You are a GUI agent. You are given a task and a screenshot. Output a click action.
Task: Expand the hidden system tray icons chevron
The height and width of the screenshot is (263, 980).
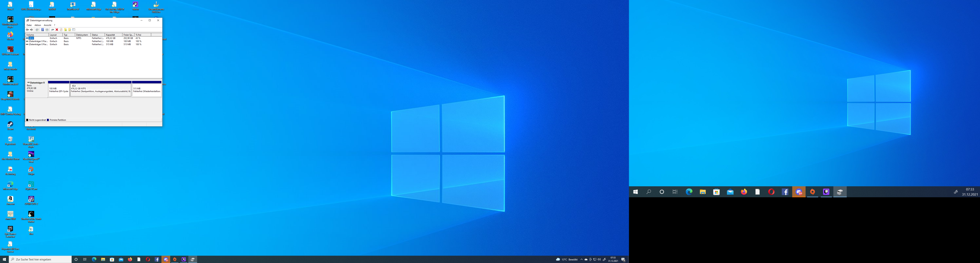[581, 259]
